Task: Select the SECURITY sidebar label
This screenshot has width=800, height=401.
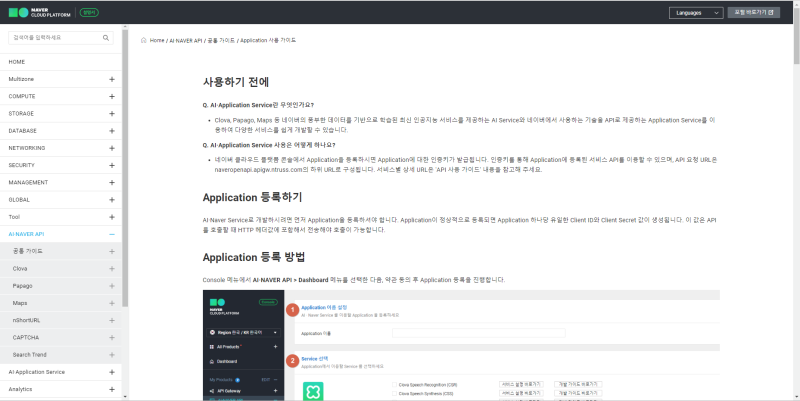Action: click(21, 165)
